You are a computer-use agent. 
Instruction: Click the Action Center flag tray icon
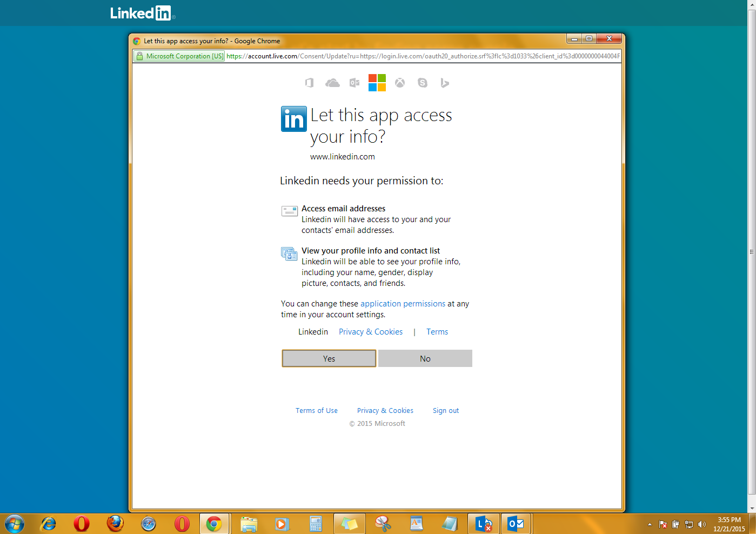click(663, 524)
